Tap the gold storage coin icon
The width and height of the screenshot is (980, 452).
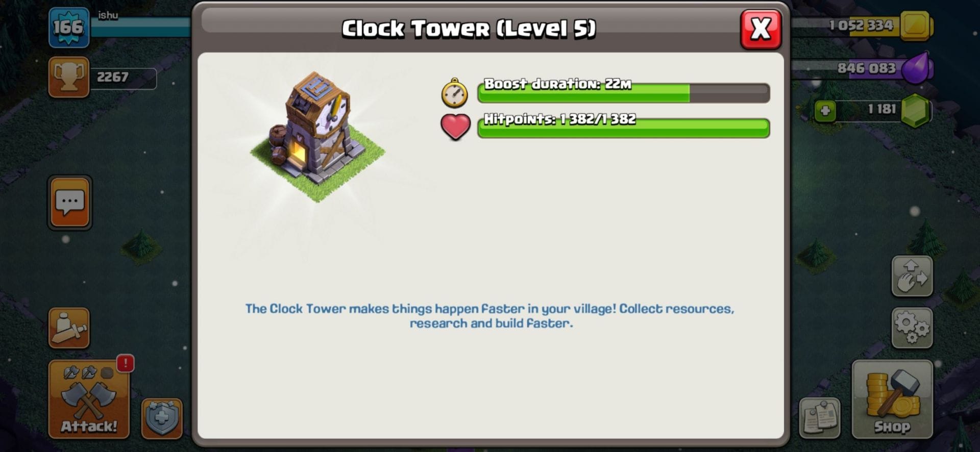point(916,25)
